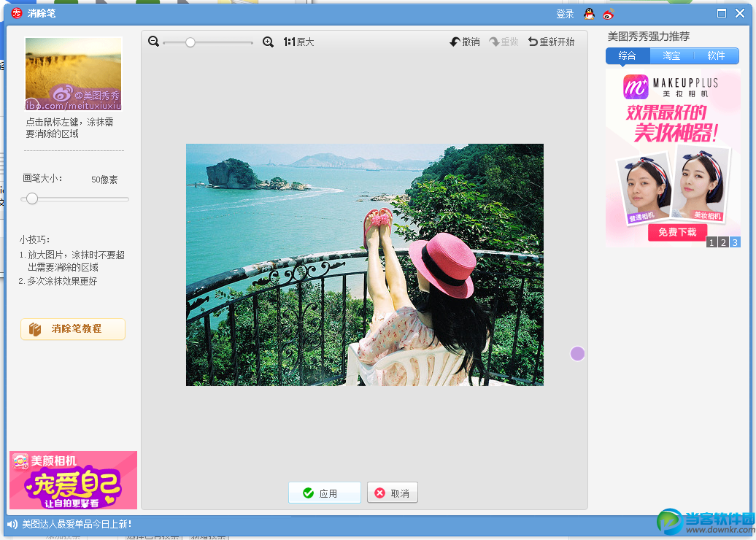
Task: Click the brush size slider handle
Action: coord(32,198)
